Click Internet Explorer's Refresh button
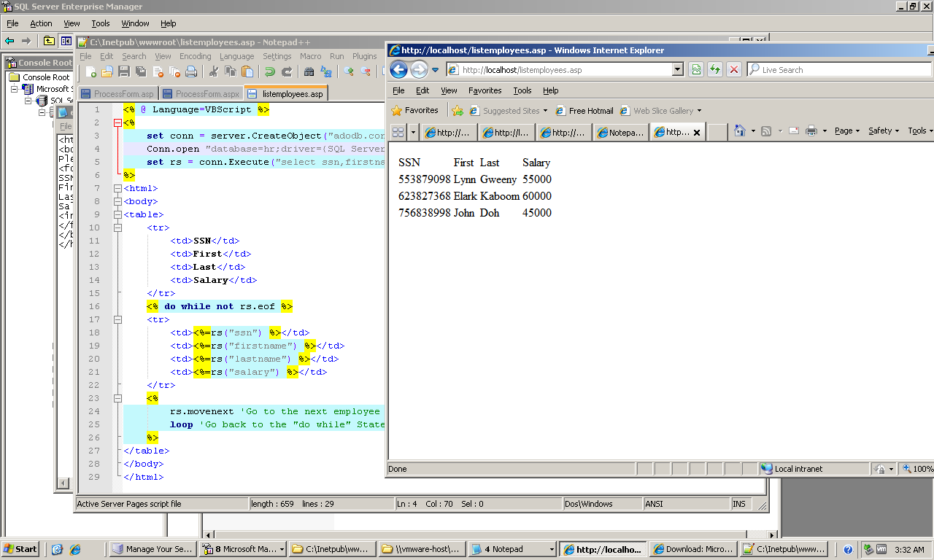The height and width of the screenshot is (560, 934). (715, 70)
